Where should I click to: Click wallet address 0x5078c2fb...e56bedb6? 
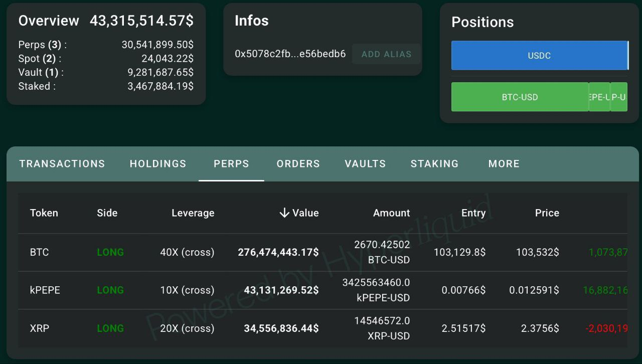pyautogui.click(x=290, y=54)
